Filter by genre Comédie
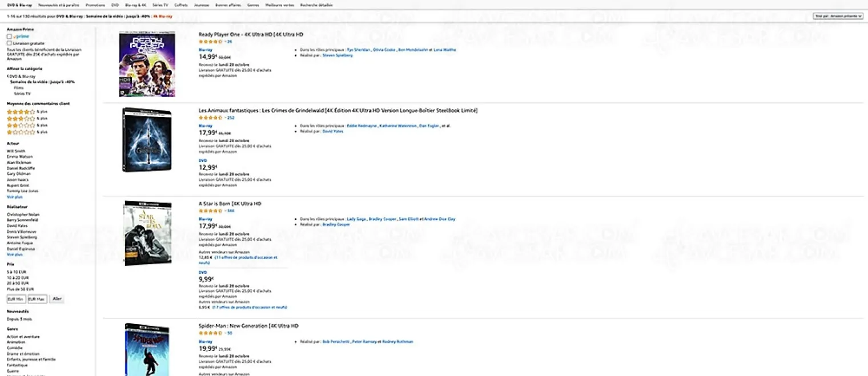868x376 pixels. pyautogui.click(x=15, y=348)
